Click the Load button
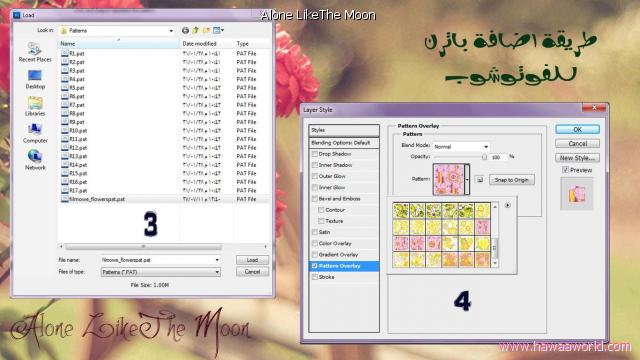The height and width of the screenshot is (360, 640). click(252, 260)
